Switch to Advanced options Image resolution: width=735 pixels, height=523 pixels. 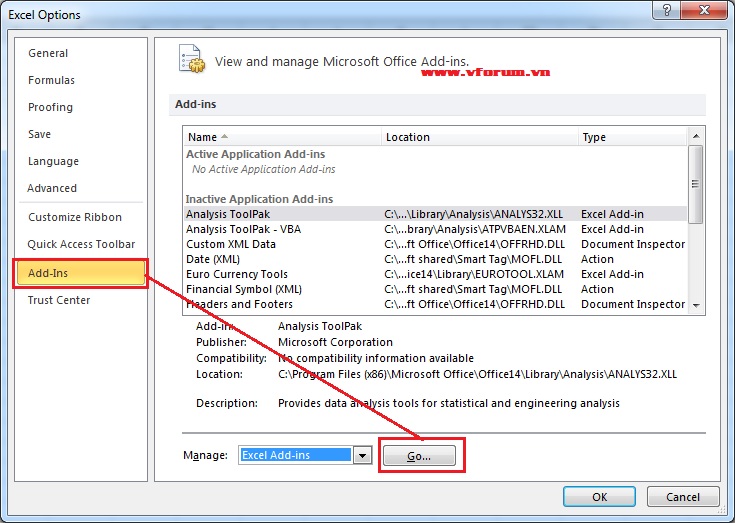[52, 188]
